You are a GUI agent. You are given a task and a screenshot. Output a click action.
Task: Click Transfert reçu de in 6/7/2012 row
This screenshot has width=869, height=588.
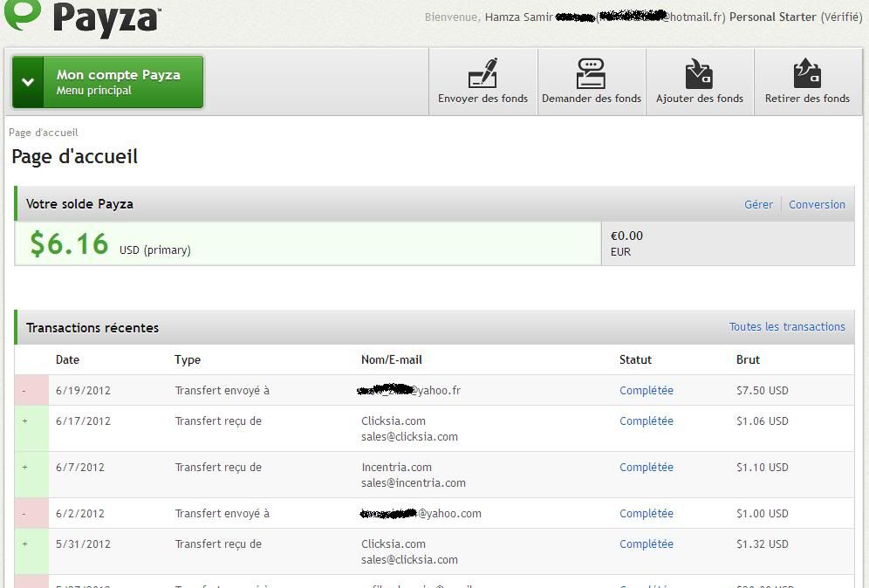pyautogui.click(x=218, y=468)
